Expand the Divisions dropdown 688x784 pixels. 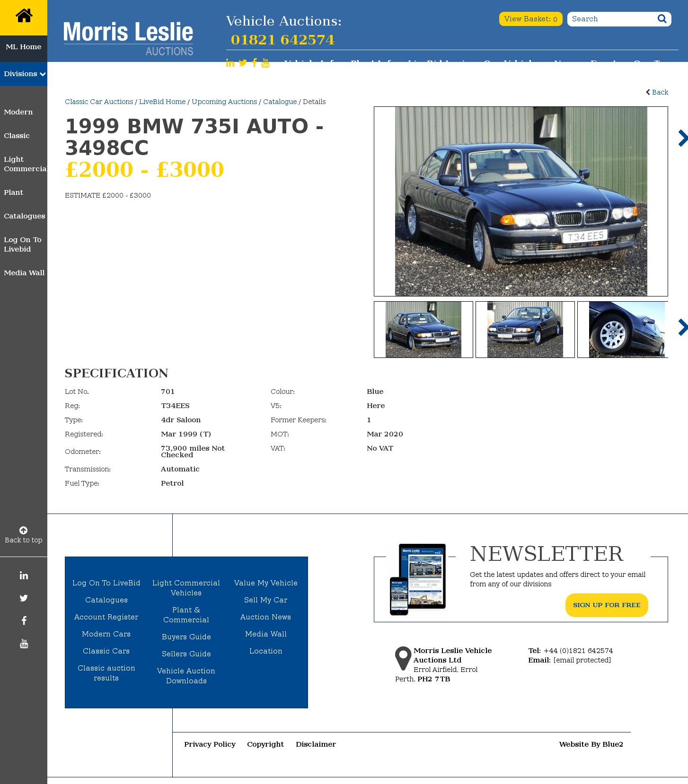(24, 74)
